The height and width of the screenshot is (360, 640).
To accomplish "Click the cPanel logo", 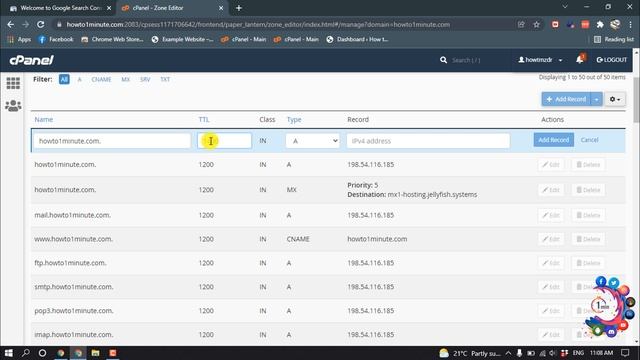I will pyautogui.click(x=31, y=60).
